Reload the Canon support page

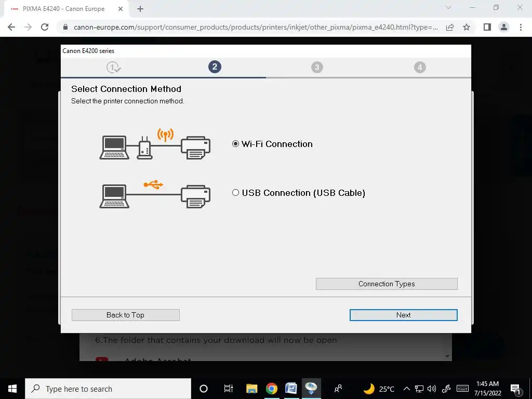45,27
